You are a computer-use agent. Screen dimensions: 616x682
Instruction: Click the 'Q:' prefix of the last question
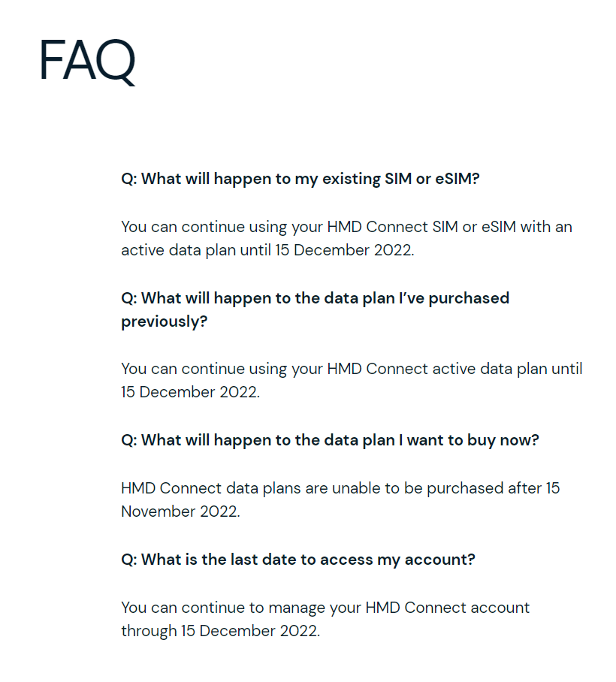click(x=129, y=560)
